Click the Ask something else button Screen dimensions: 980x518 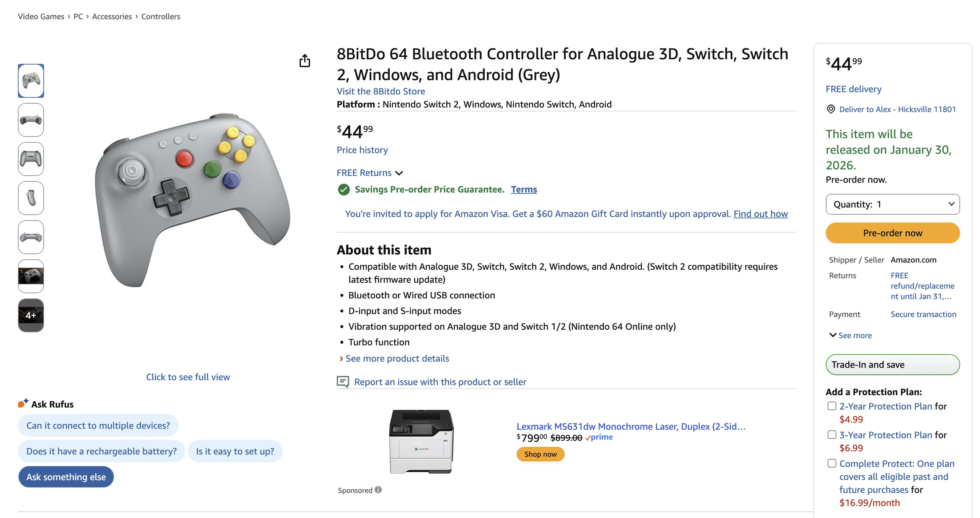tap(66, 477)
